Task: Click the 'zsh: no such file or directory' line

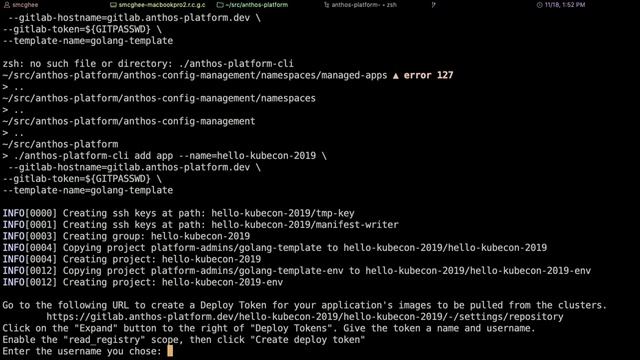Action: coord(148,64)
